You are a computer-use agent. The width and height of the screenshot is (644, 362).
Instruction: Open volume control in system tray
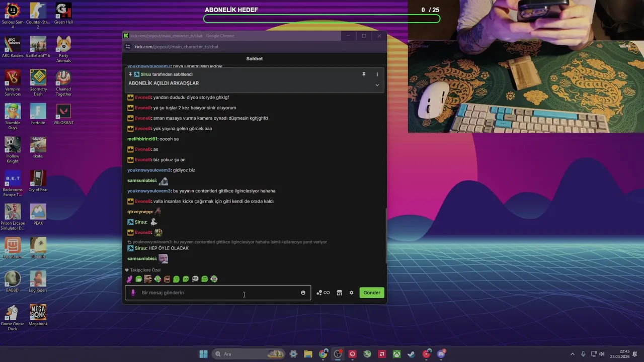click(602, 354)
